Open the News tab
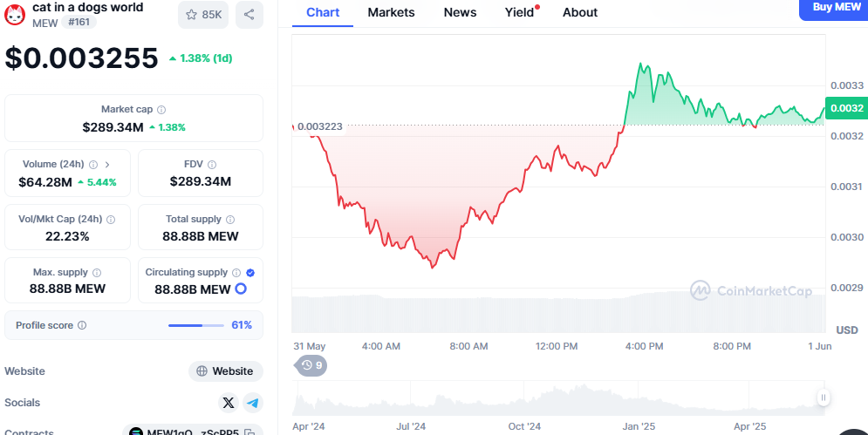The image size is (868, 435). [460, 12]
